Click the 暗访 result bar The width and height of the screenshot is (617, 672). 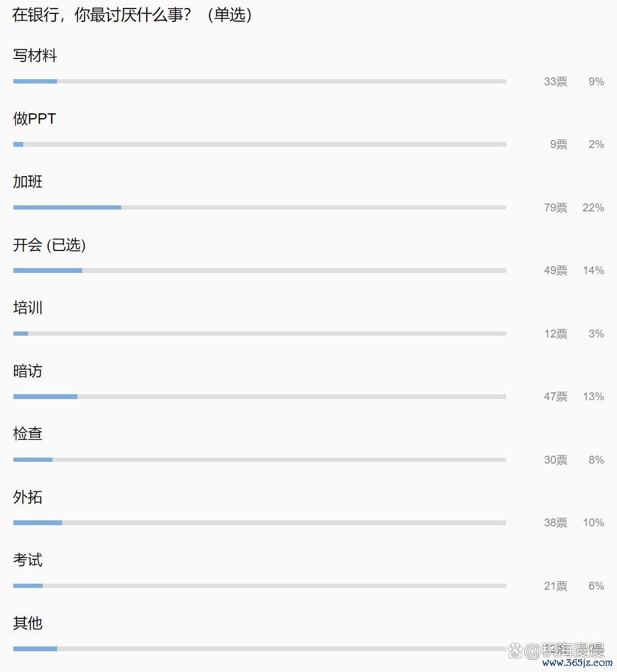point(259,397)
